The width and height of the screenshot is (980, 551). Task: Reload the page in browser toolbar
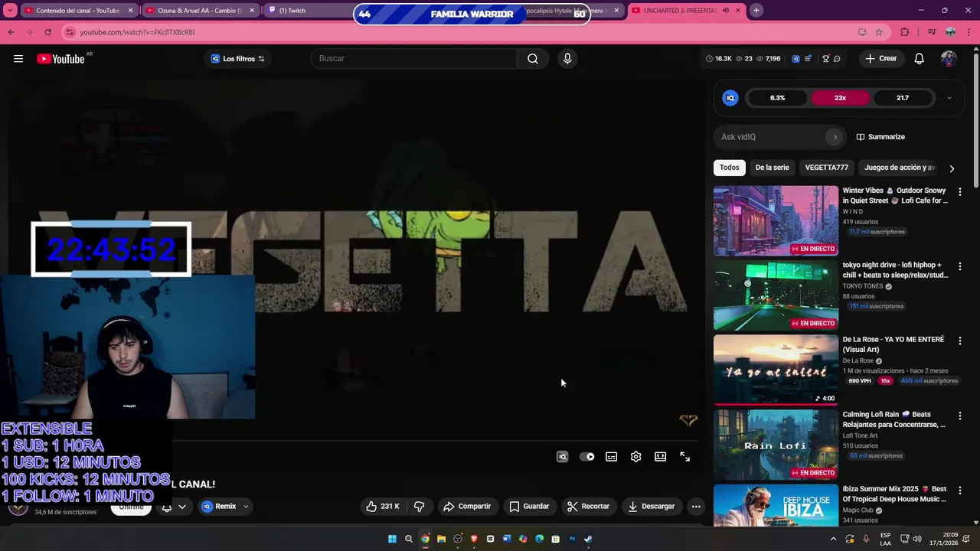pos(47,32)
